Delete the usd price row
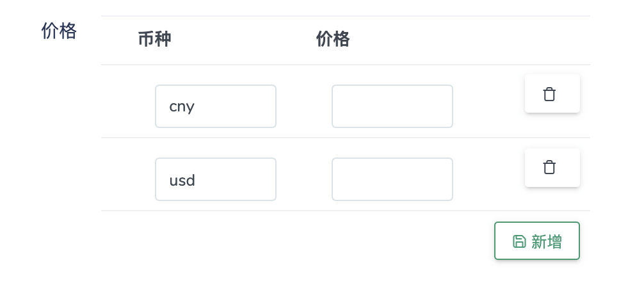644x283 pixels. click(x=552, y=168)
